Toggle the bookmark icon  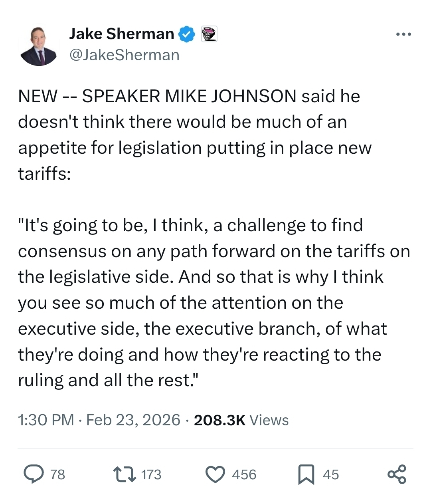(x=306, y=474)
